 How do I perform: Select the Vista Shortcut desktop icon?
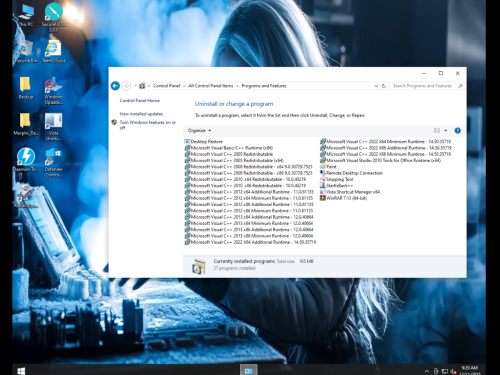tap(53, 127)
